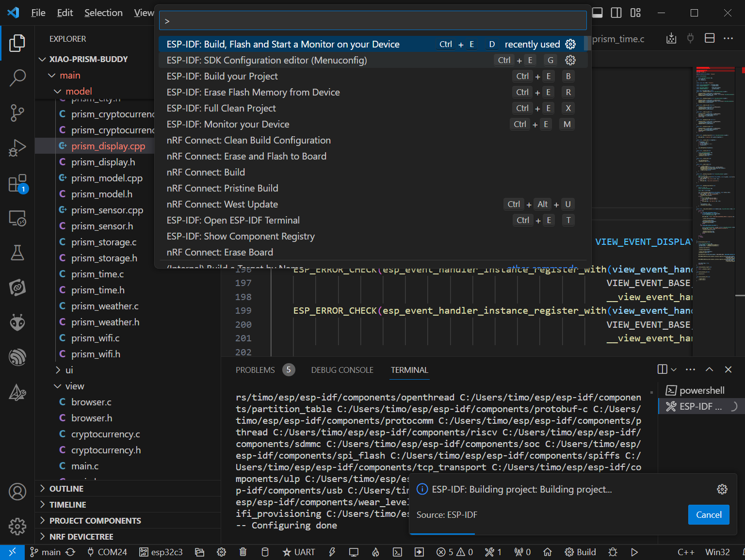Open Run and Debug view
745x560 pixels.
point(17,147)
